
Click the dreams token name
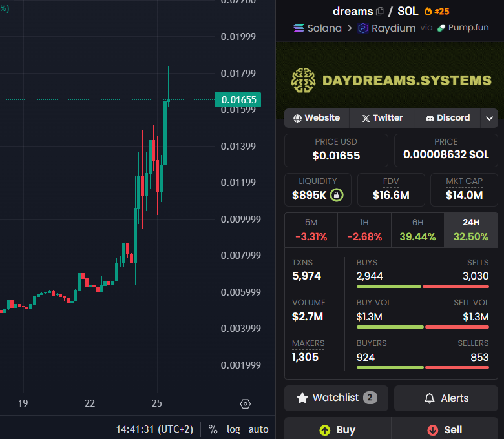[x=353, y=12]
